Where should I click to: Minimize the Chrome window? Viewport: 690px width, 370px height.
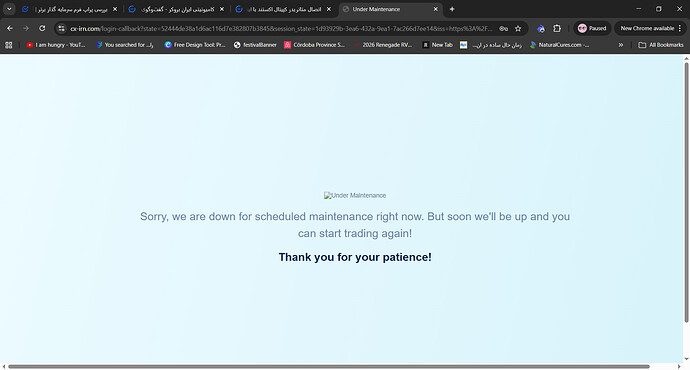click(x=639, y=9)
